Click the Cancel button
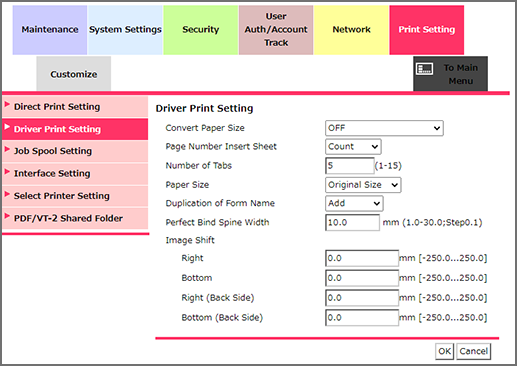517x366 pixels. [x=473, y=351]
